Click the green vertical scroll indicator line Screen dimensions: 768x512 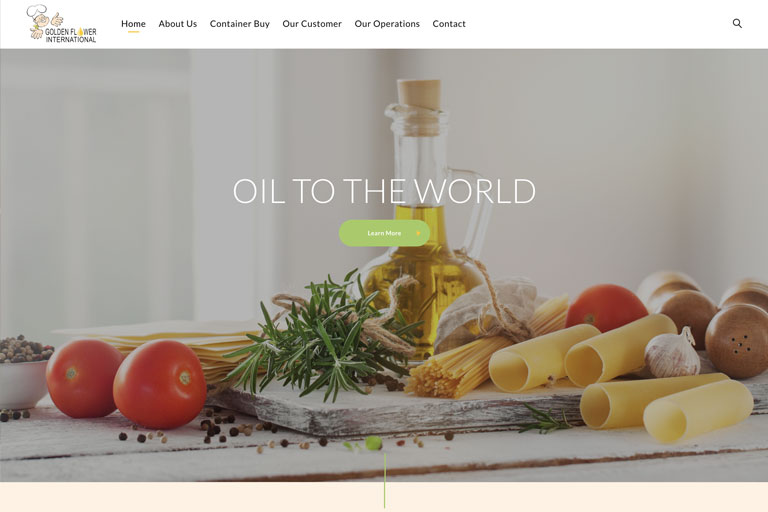[x=384, y=481]
